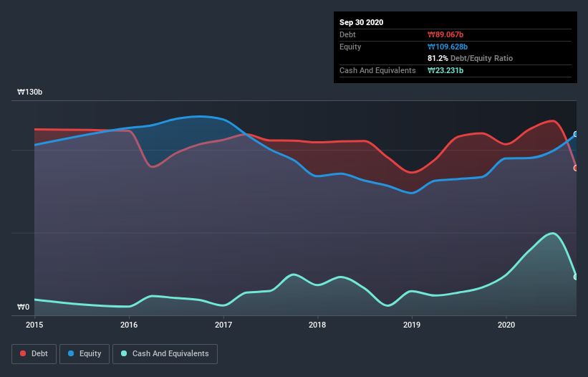
Task: Click tooltip Cash And Equivalents row label
Action: [x=377, y=70]
